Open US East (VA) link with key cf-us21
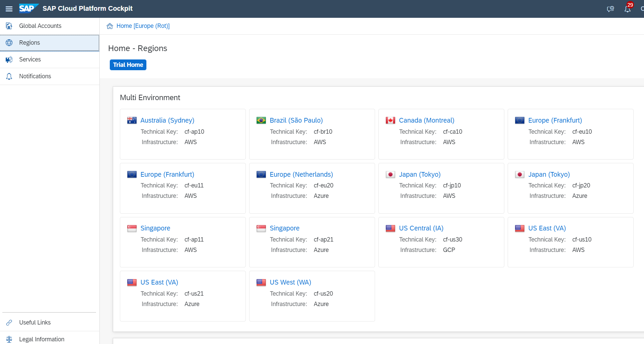644x344 pixels. 159,282
